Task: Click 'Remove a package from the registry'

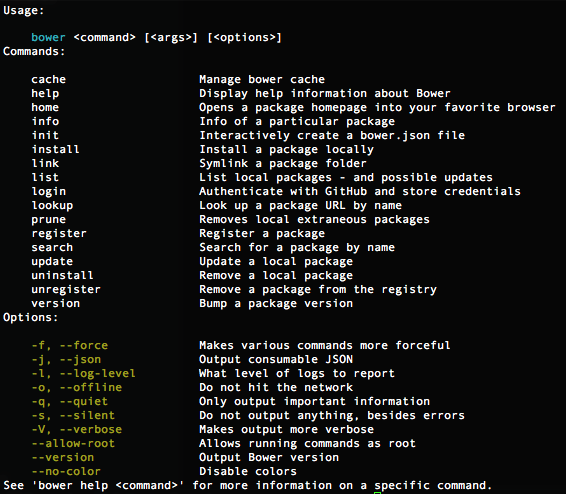Action: click(x=318, y=290)
